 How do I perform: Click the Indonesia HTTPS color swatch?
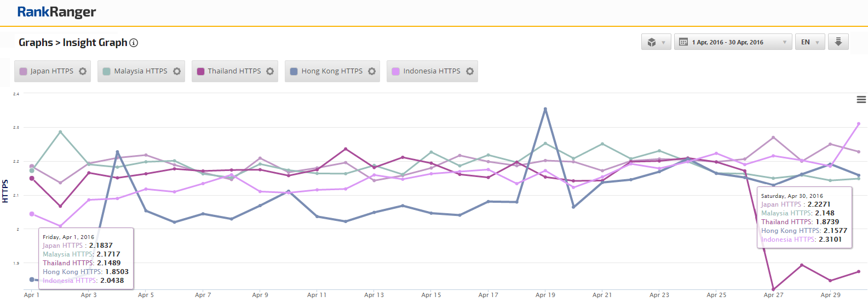tap(396, 71)
